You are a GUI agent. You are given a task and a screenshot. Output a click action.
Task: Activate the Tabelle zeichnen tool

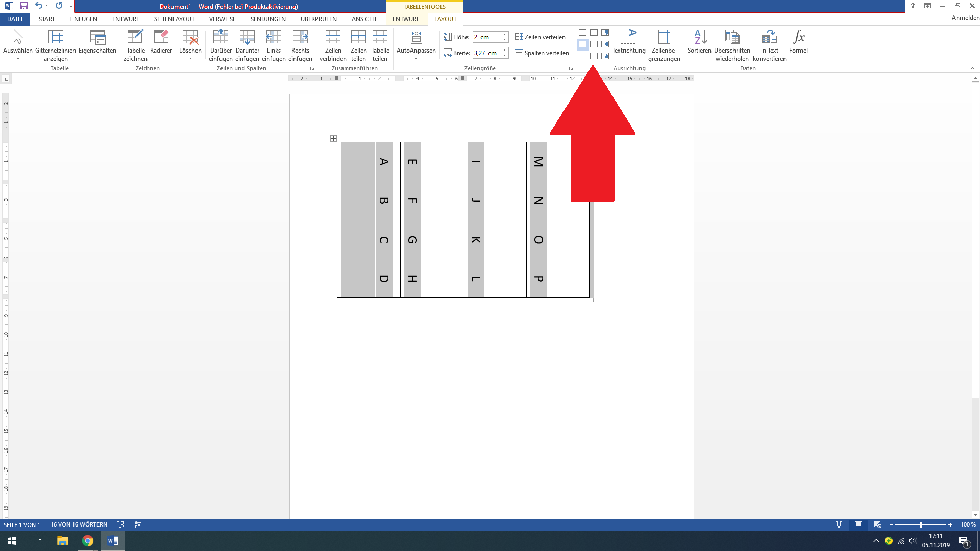[x=135, y=45]
